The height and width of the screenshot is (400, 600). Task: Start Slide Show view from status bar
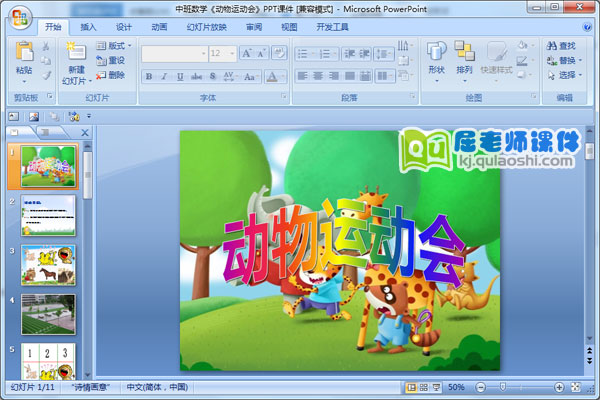[436, 387]
